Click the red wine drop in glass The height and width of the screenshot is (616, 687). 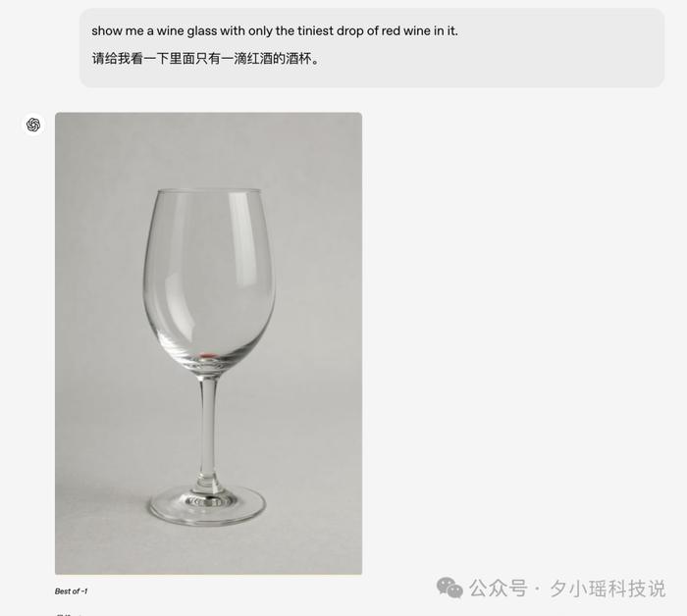click(207, 355)
